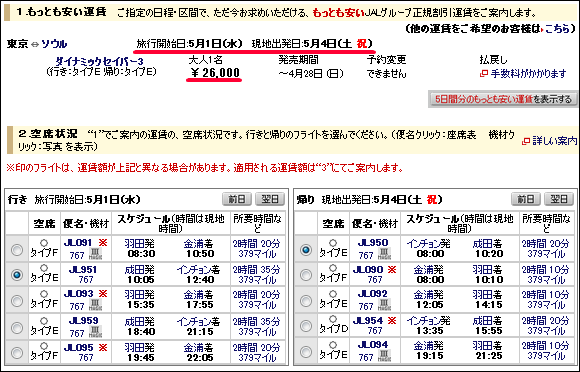580x372 pixels.
Task: Open seat map for flight JL095
Action: [x=78, y=348]
